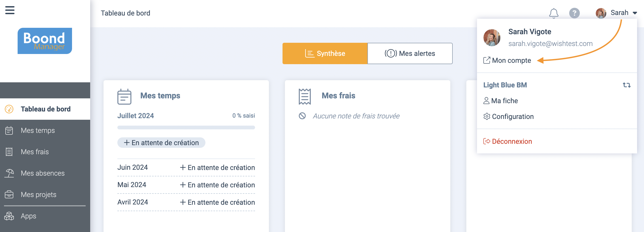This screenshot has height=232, width=644.
Task: Click the Juillet 2024 progress bar
Action: tap(186, 127)
